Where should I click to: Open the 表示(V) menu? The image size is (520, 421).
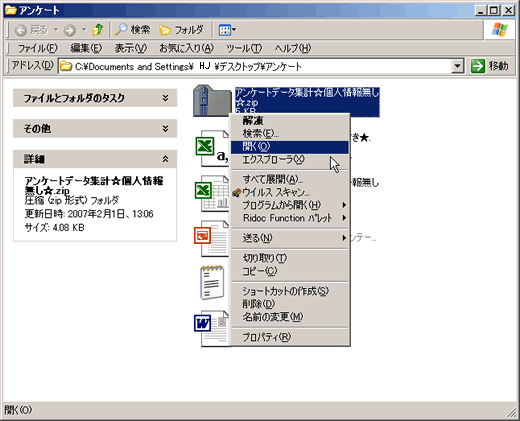[131, 48]
